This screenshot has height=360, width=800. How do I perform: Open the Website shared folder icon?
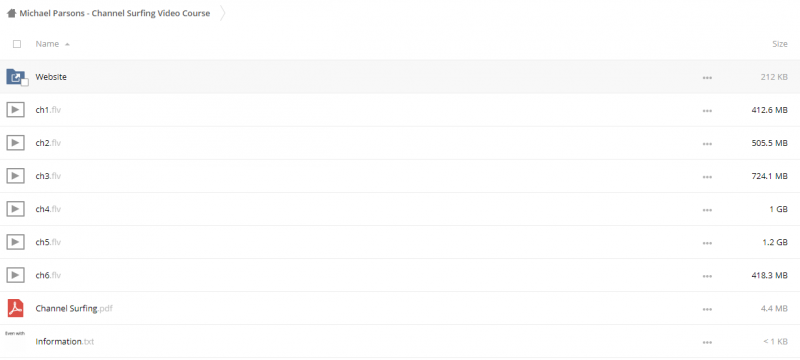click(x=15, y=77)
